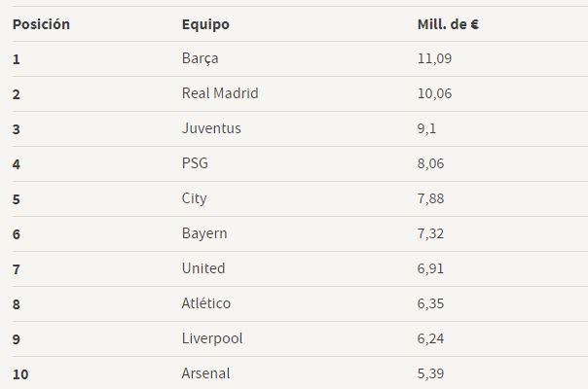Select the United team cell
The height and width of the screenshot is (389, 588).
202,268
